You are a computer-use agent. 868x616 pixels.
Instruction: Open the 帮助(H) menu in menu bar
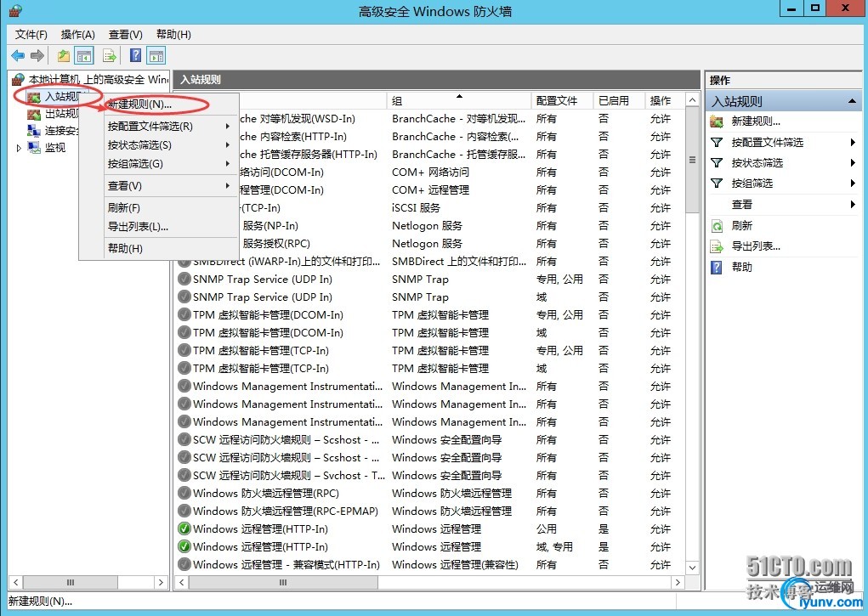pos(173,35)
